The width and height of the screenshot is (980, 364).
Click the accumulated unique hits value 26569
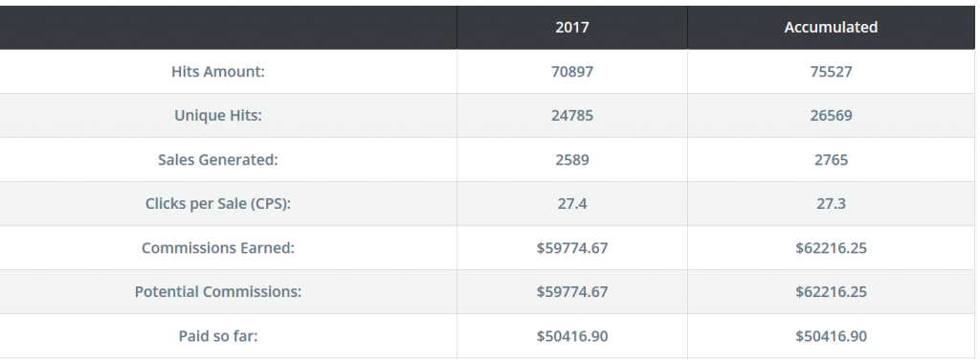(831, 116)
